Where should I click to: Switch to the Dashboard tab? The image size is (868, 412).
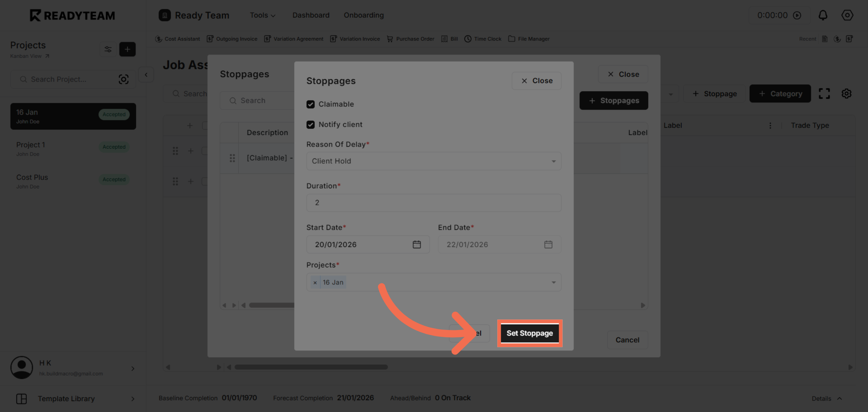(311, 15)
